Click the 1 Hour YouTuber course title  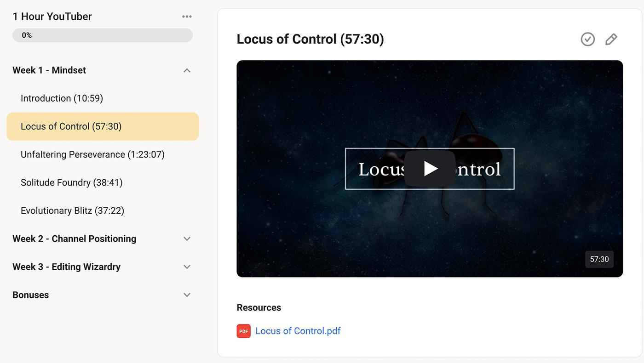coord(52,17)
